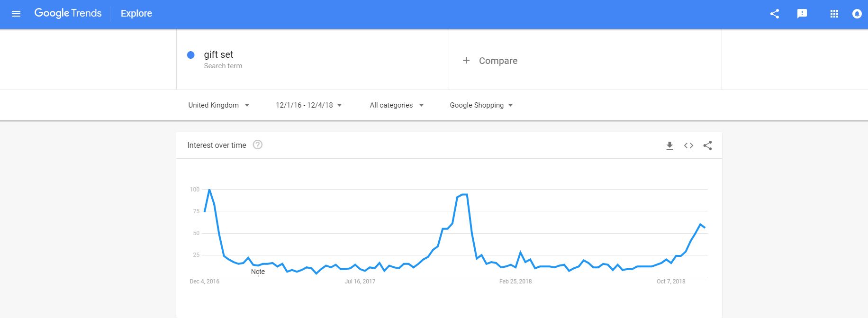Viewport: 868px width, 318px height.
Task: Expand the All categories dropdown
Action: [397, 105]
